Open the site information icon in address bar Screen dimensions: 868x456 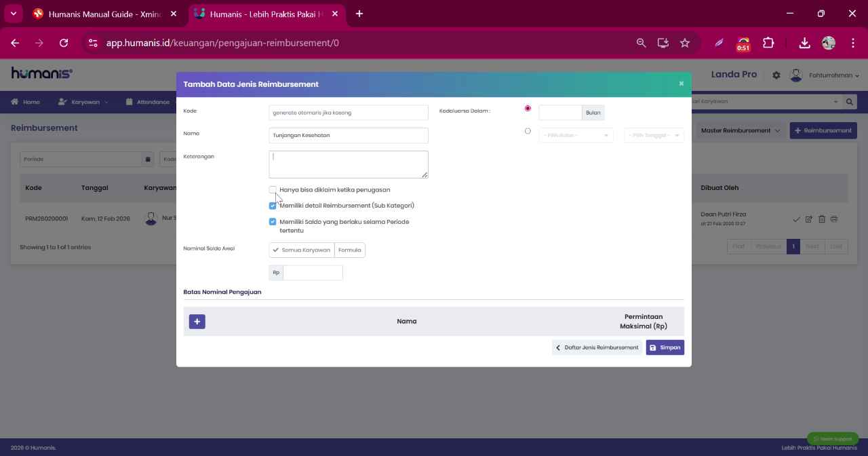tap(94, 43)
